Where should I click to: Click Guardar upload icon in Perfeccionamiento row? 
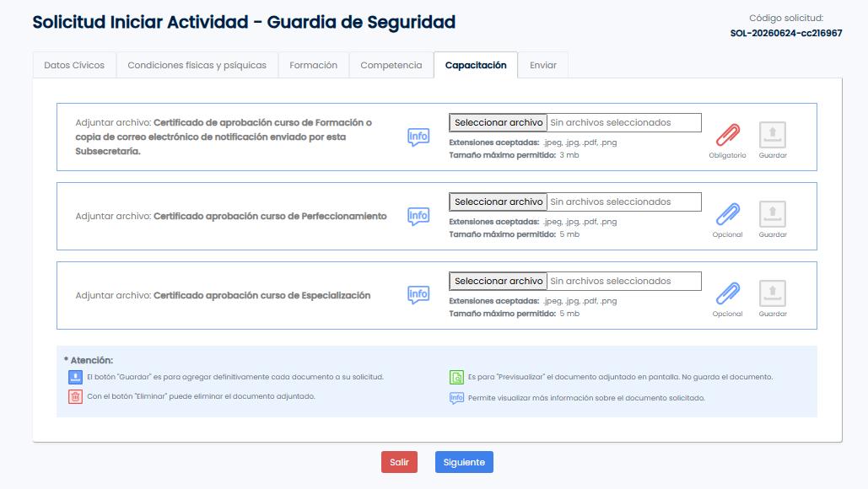(x=773, y=214)
